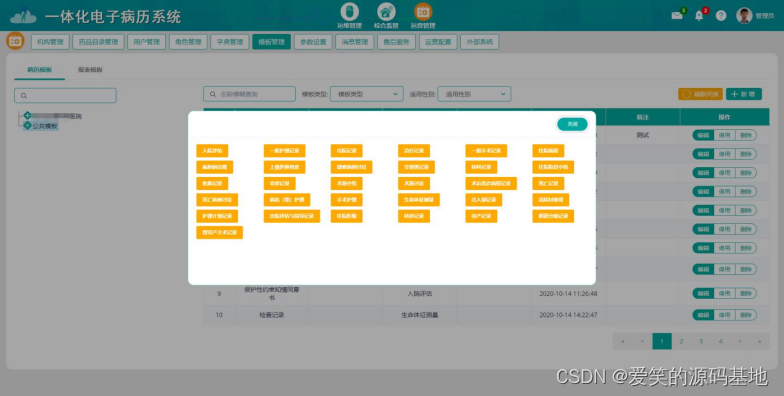
Task: Open the 适用性别 dropdown
Action: coord(474,94)
